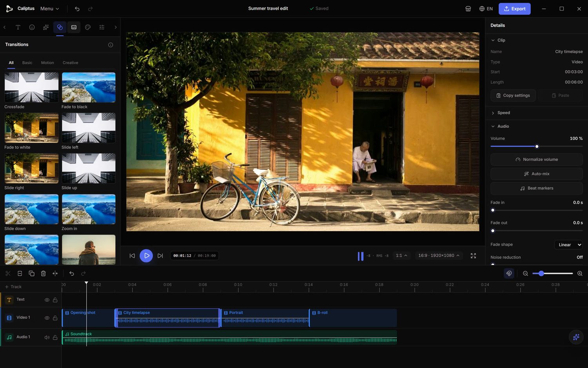Open the stickers emoji panel
Screen dimensions: 588x368
[32, 27]
